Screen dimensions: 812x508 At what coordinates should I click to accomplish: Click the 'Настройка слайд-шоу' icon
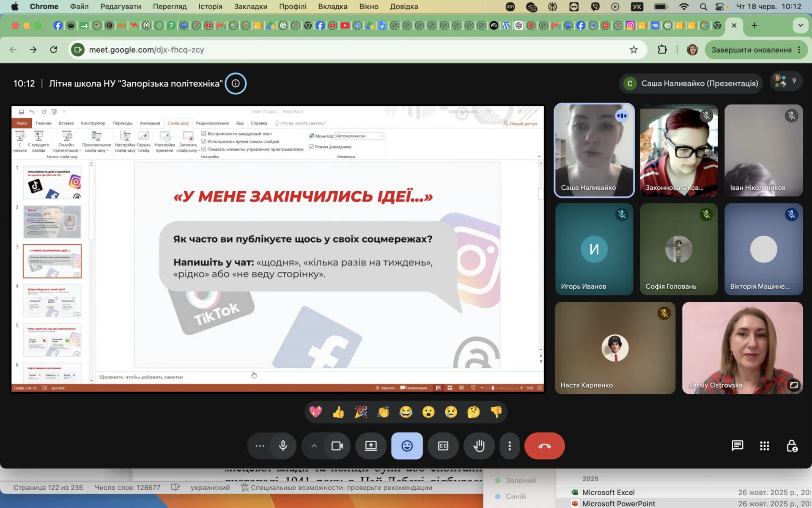[125, 141]
